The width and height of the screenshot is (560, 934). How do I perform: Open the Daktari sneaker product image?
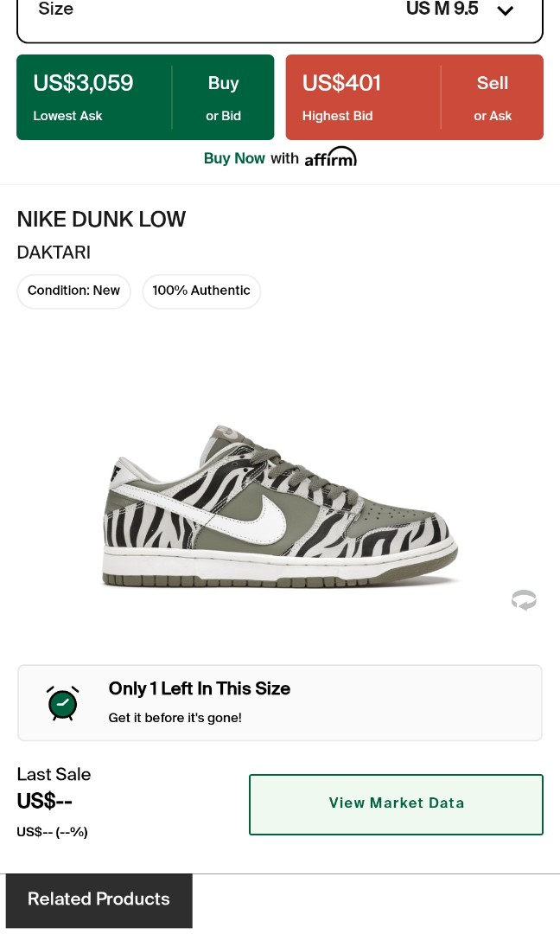click(279, 506)
